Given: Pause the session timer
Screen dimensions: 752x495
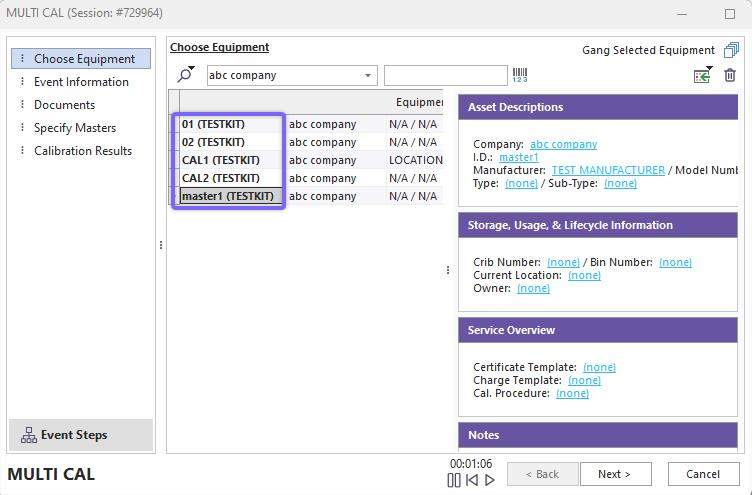Looking at the screenshot, I should 454,480.
